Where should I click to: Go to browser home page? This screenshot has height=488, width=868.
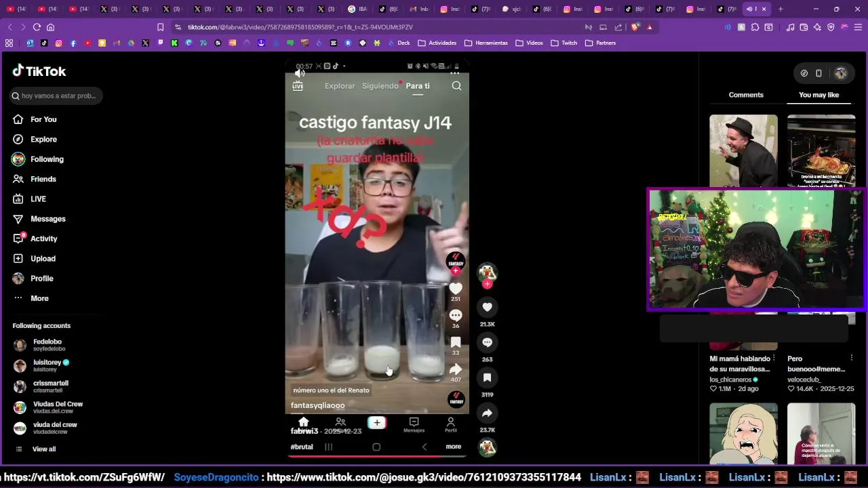point(50,27)
